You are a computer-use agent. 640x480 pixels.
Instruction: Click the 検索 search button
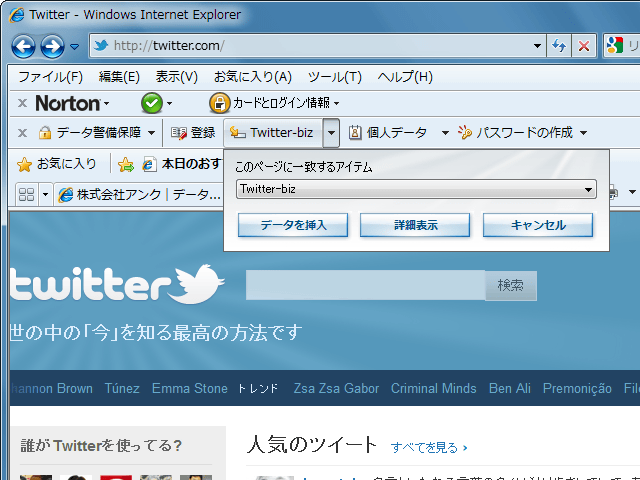pyautogui.click(x=511, y=285)
